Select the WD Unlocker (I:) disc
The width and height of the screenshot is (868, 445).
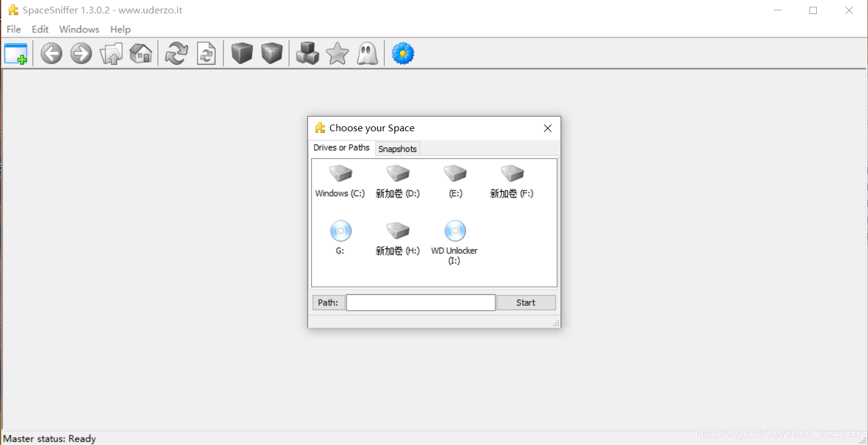[454, 242]
